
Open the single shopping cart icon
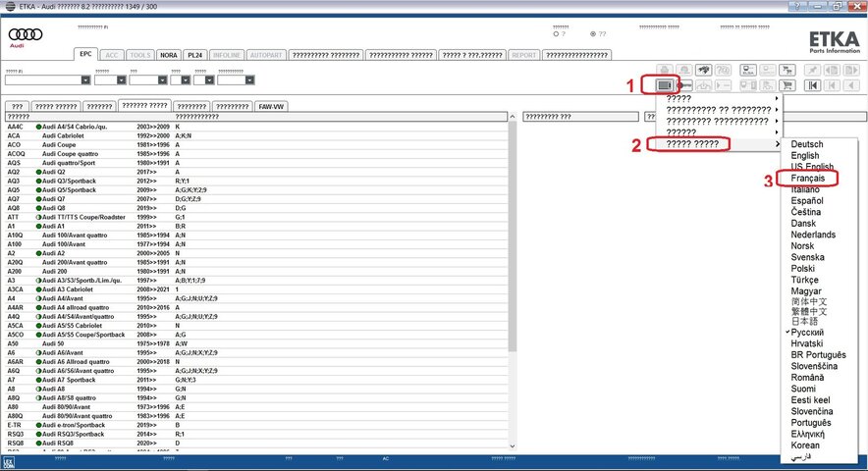coord(787,85)
